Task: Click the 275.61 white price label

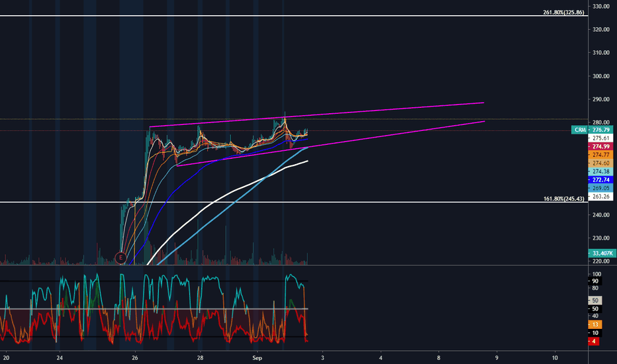Action: tap(600, 138)
